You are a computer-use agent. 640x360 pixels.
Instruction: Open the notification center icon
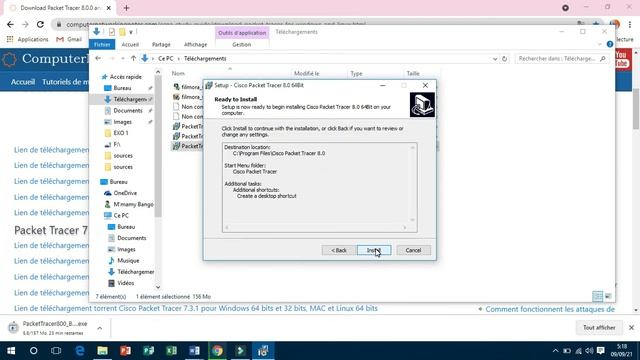tap(600, 351)
